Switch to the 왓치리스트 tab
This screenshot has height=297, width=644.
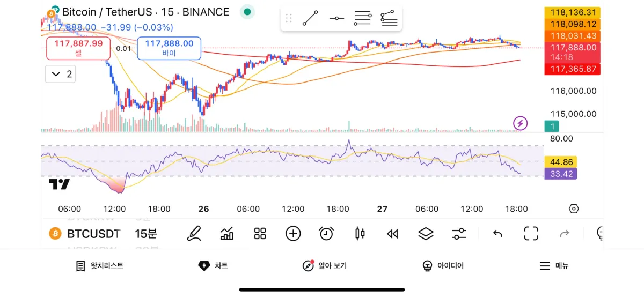point(100,266)
